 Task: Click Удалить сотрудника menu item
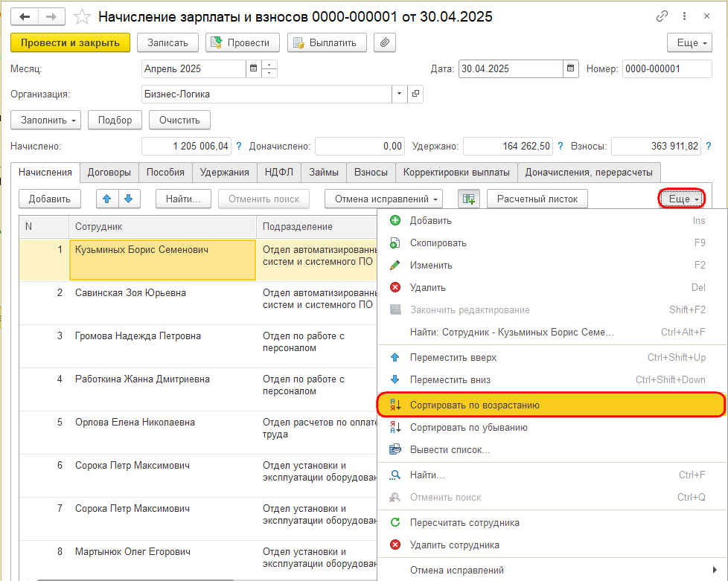(x=552, y=545)
